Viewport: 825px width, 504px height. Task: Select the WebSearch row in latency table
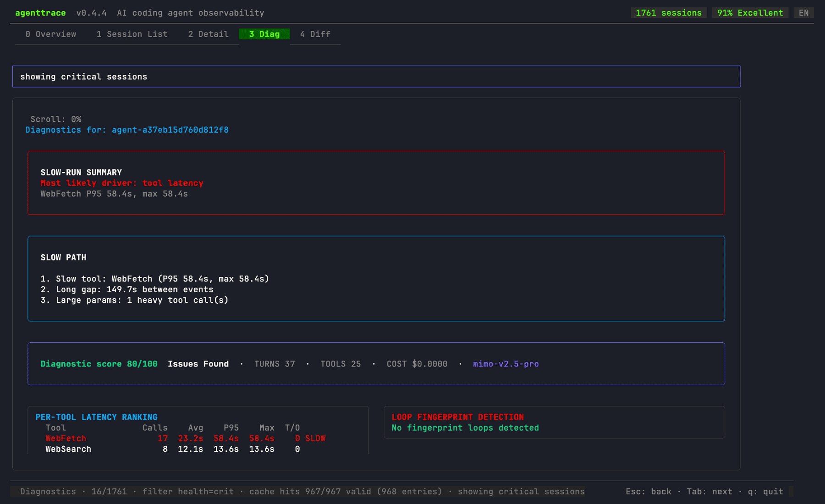pos(173,449)
